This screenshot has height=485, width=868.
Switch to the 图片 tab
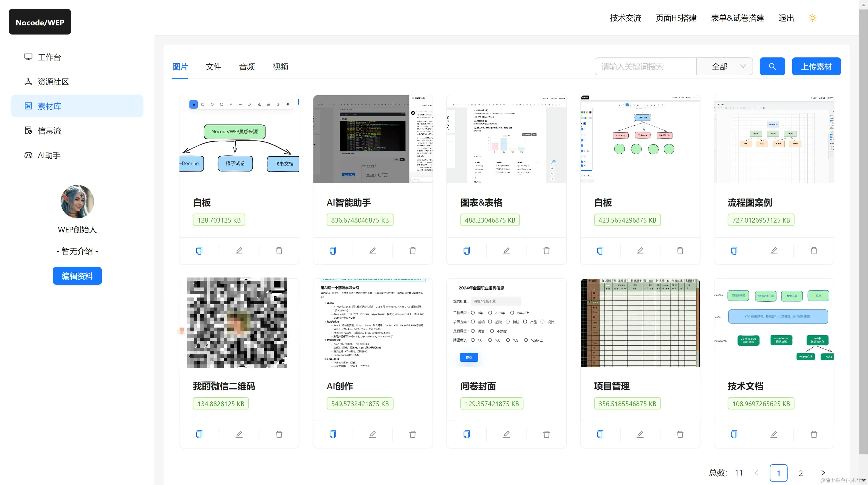(x=180, y=67)
